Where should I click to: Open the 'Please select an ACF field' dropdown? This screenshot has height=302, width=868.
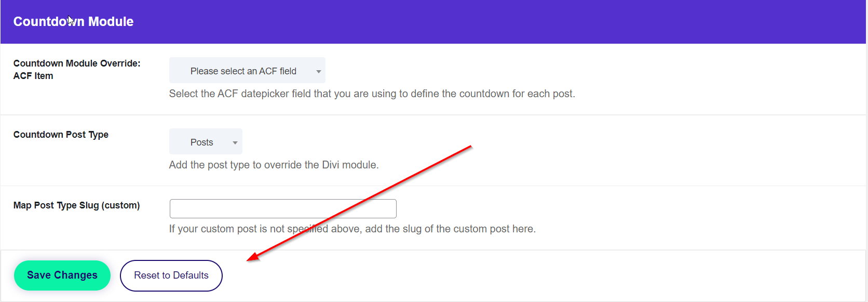click(243, 71)
